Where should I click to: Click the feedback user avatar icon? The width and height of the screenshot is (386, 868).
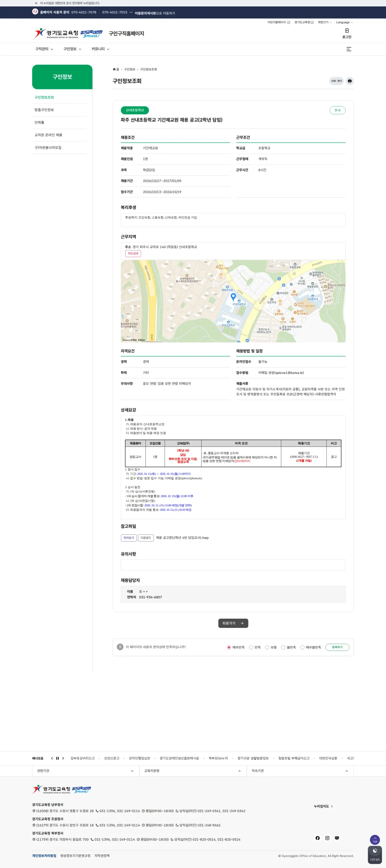coord(120,647)
